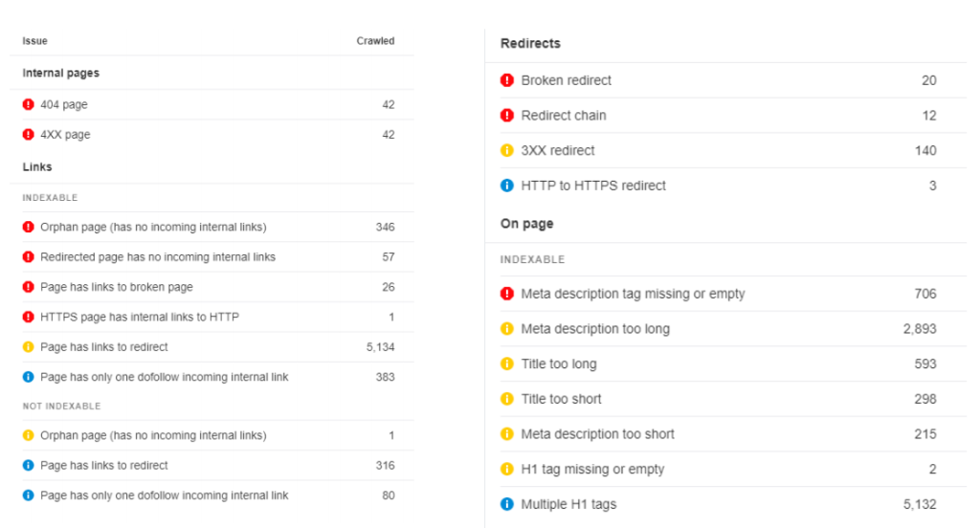The height and width of the screenshot is (528, 980).
Task: Click blue info icon beside Multiple H1 tags
Action: point(507,504)
